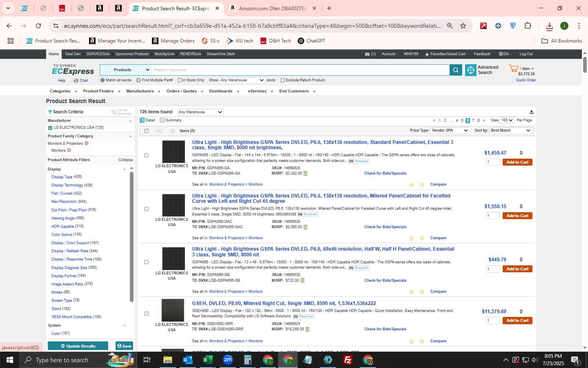Open the Categories menu
The image size is (588, 368).
pyautogui.click(x=63, y=91)
